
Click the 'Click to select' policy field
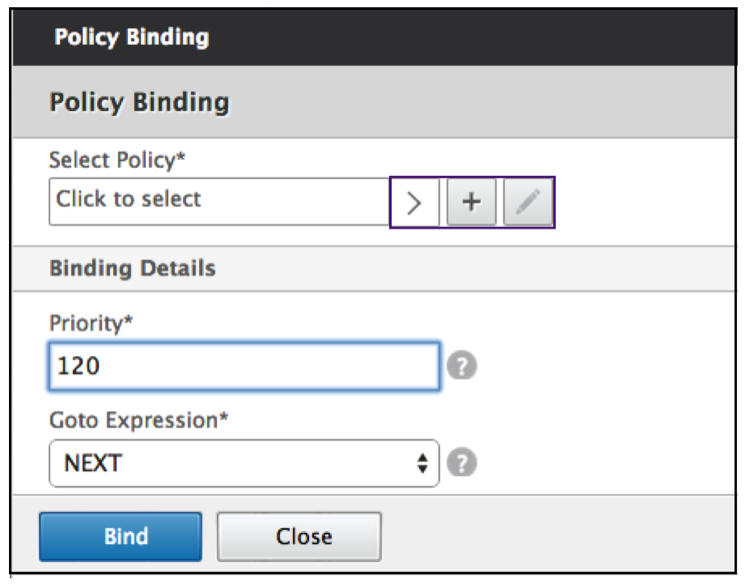tap(218, 202)
